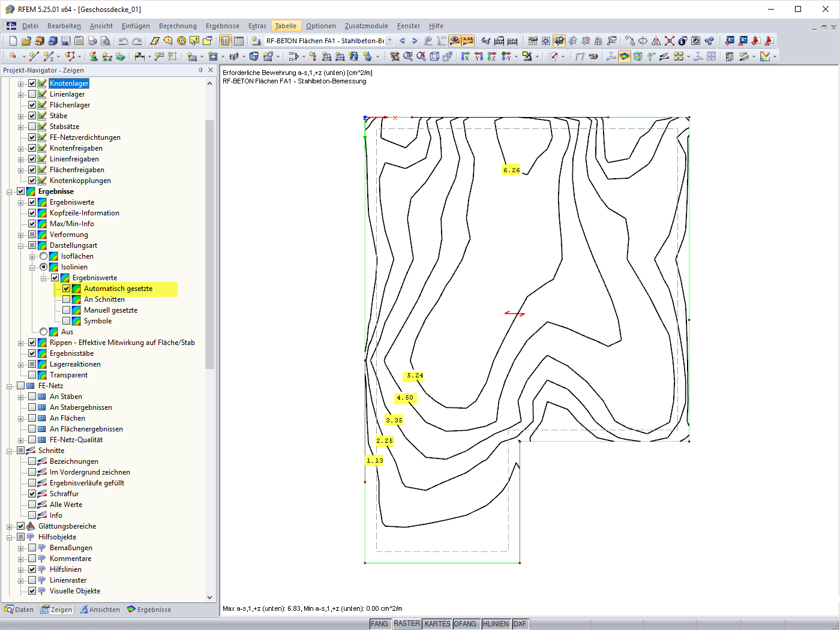Open a file with the folder icon
This screenshot has height=630, width=840.
click(x=26, y=41)
